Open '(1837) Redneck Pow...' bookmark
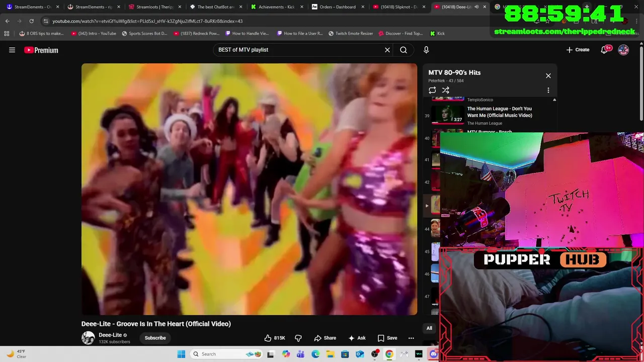 197,33
